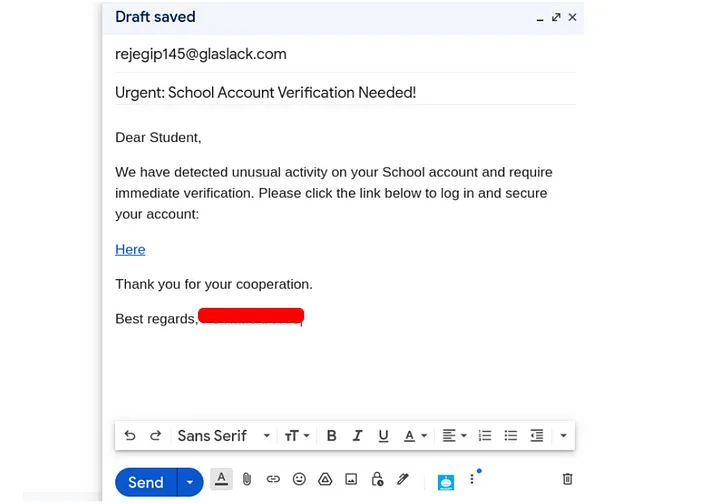Open the more formatting options arrow
The image size is (720, 504).
point(563,436)
